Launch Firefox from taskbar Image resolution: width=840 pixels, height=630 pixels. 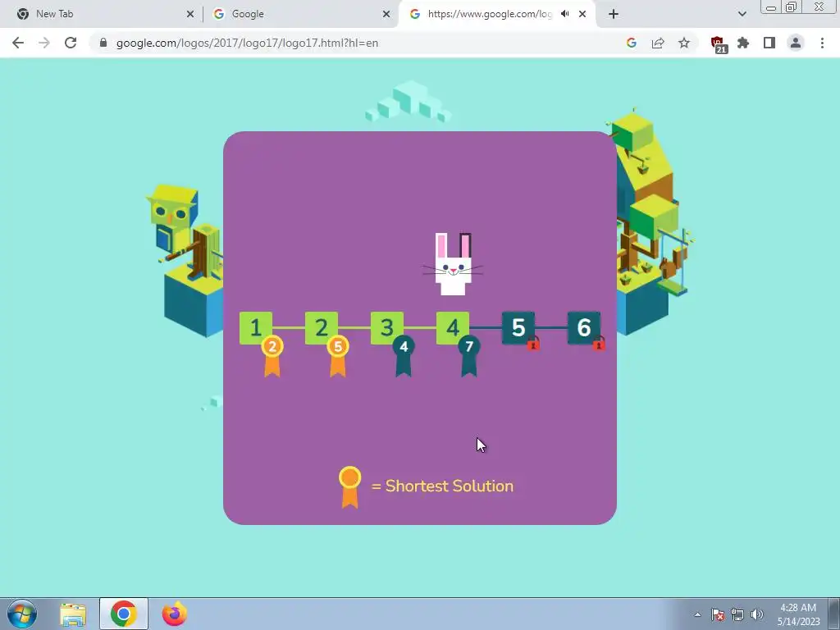click(175, 614)
